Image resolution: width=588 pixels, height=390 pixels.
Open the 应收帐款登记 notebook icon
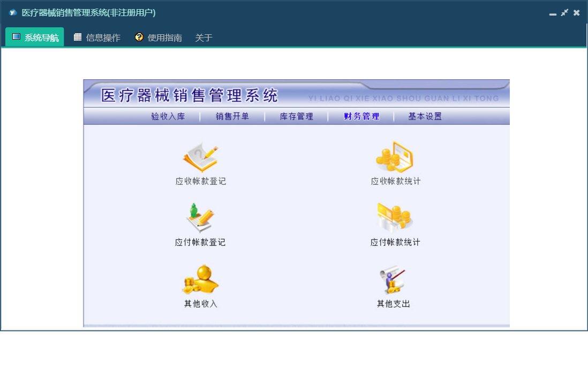coord(200,157)
